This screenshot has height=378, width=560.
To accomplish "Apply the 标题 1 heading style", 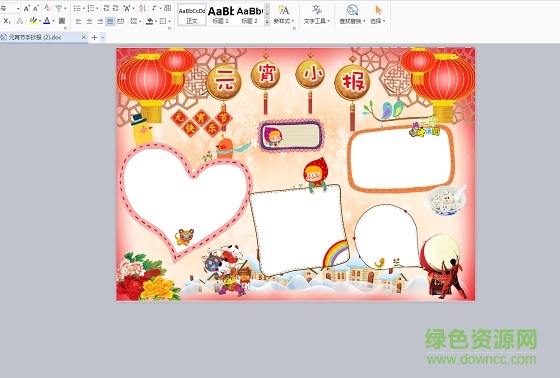I will [220, 15].
